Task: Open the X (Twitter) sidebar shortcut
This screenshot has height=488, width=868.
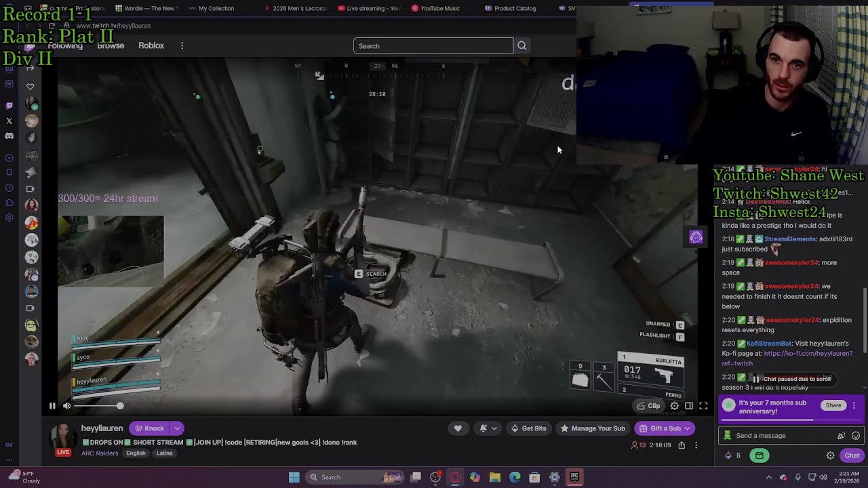Action: [x=9, y=121]
